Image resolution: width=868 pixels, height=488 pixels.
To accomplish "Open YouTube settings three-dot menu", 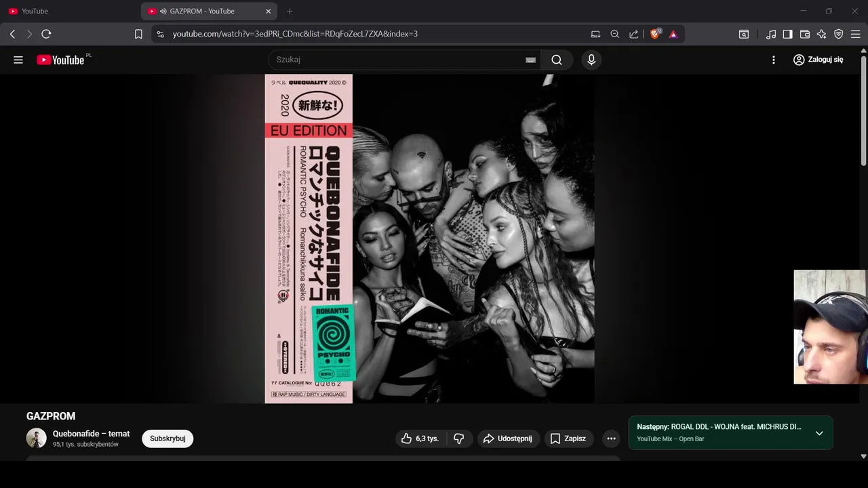I will 774,60.
